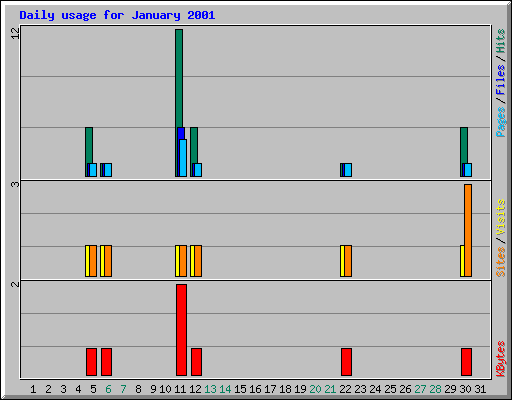The height and width of the screenshot is (400, 512).
Task: Click the 'Pages' legend label
Action: tap(500, 122)
